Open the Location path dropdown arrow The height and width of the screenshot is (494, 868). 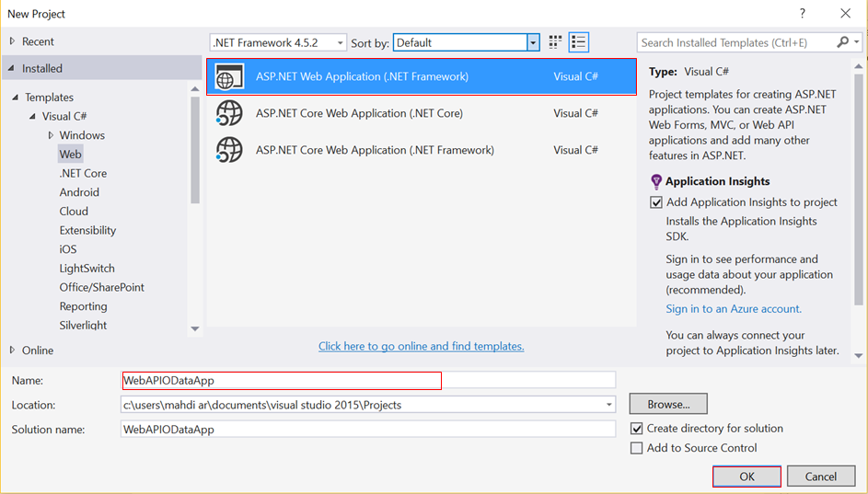pos(609,405)
